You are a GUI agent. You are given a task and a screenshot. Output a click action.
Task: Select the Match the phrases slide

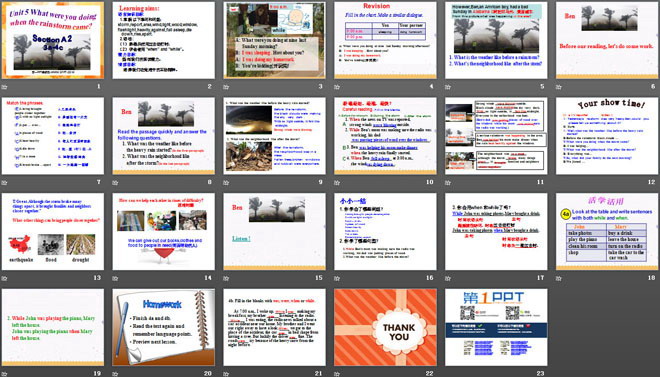click(x=53, y=136)
